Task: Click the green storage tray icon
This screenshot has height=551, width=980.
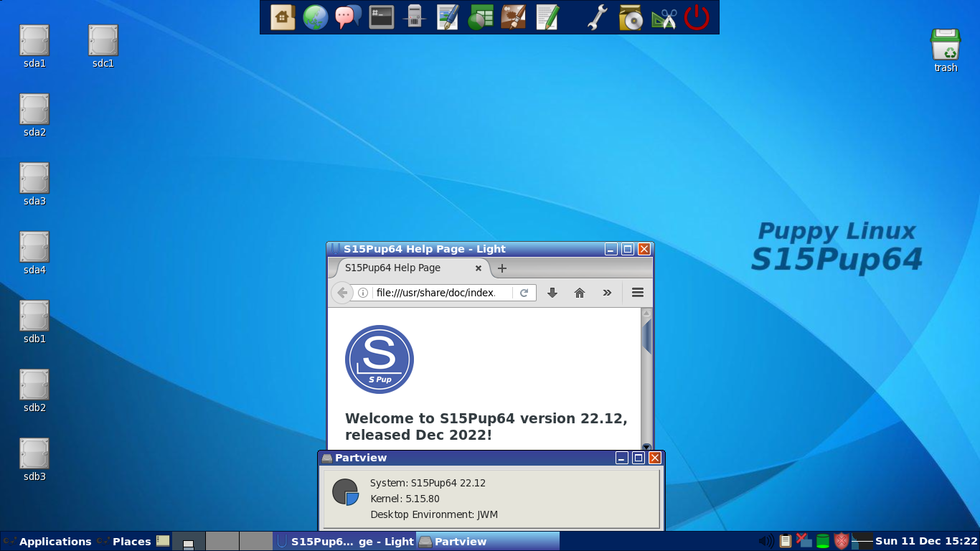Action: [823, 542]
